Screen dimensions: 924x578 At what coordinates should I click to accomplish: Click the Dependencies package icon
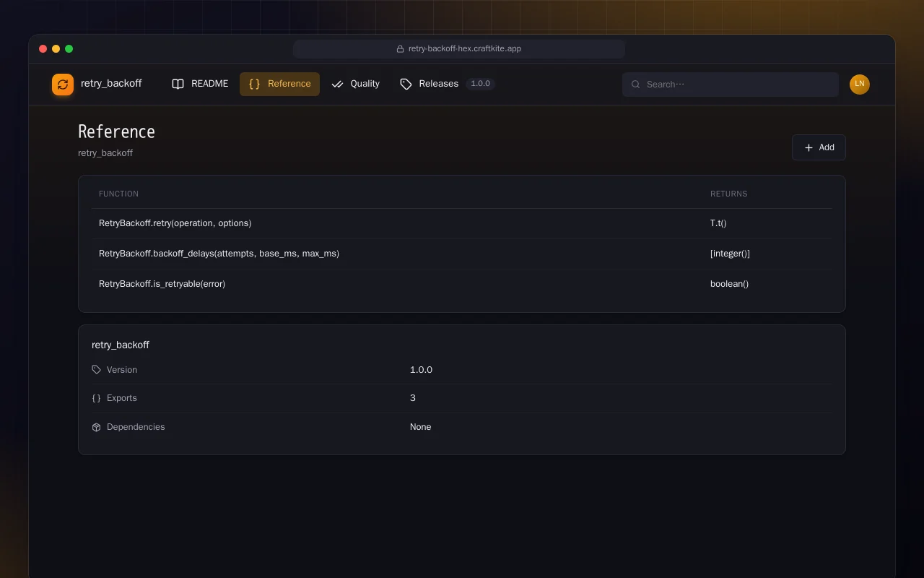pyautogui.click(x=97, y=427)
